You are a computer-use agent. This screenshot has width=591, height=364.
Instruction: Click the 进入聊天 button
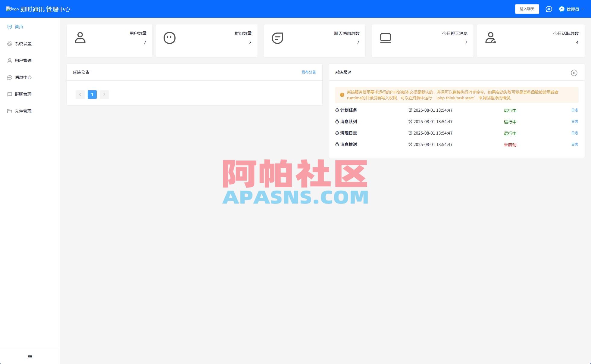527,9
